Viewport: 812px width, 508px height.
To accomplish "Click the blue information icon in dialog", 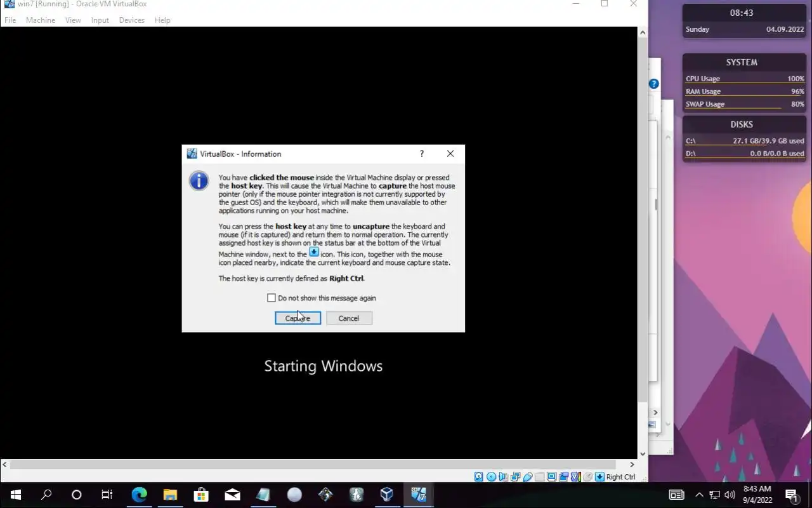I will 199,180.
